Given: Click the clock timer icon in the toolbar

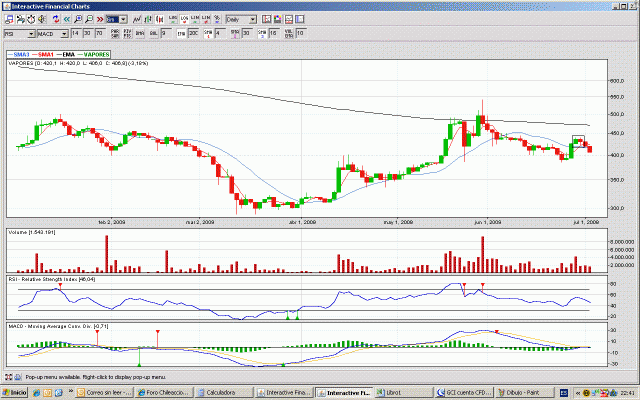Looking at the screenshot, I should [x=31, y=19].
